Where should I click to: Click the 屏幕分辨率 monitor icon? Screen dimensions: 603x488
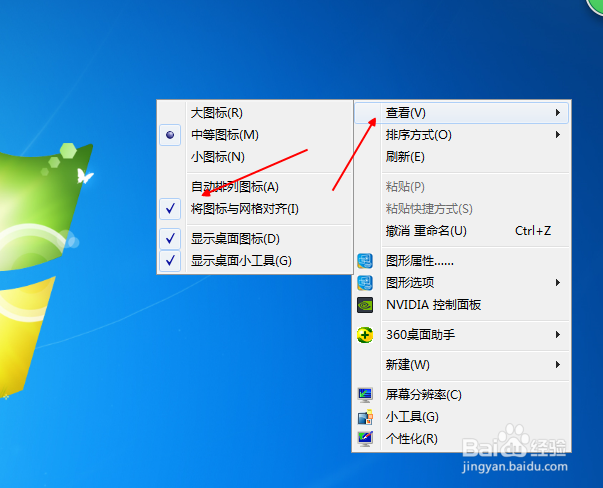365,395
